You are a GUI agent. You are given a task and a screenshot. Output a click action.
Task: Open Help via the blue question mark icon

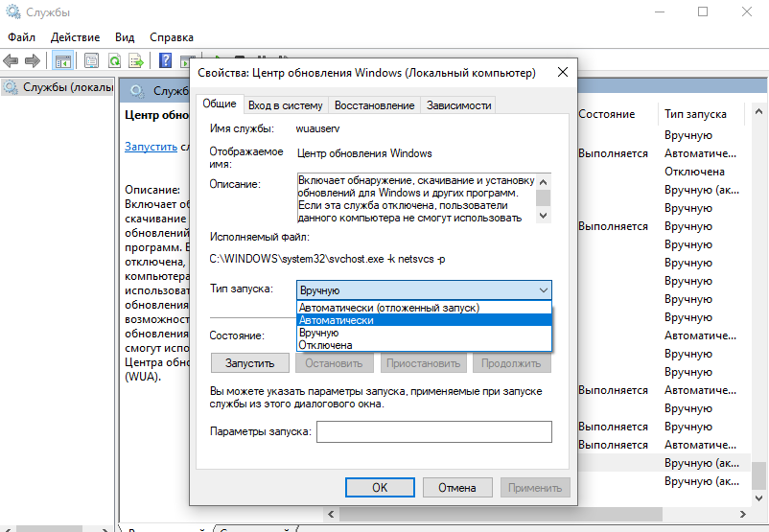coord(165,60)
